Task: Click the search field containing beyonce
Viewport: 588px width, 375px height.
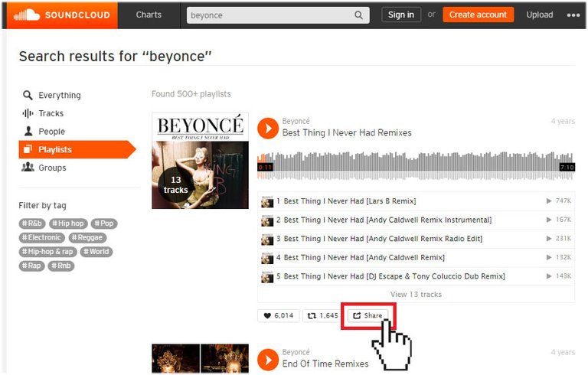Action: tap(278, 15)
